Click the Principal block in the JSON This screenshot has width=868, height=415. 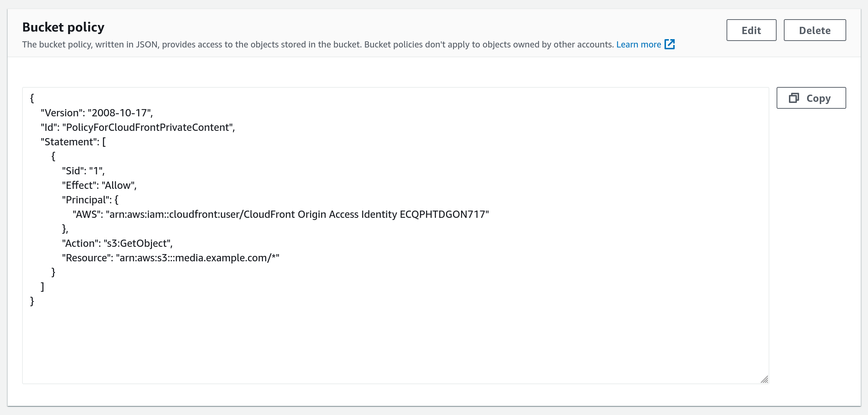coord(90,200)
